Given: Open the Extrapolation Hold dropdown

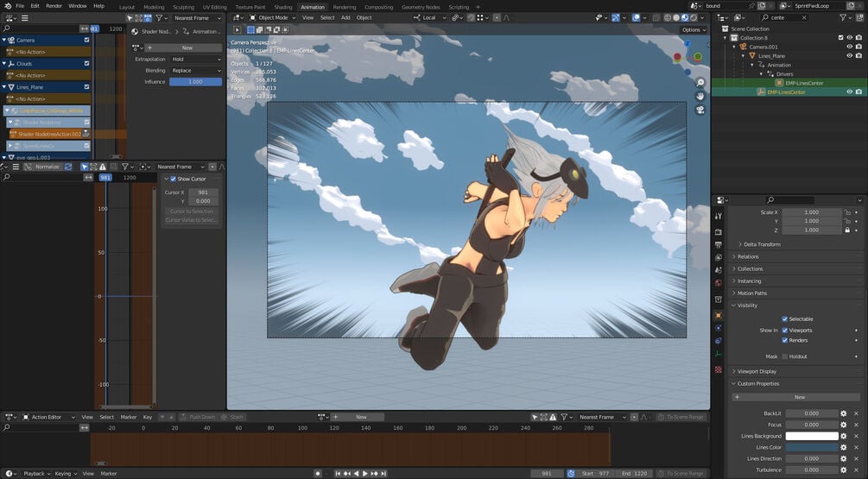Looking at the screenshot, I should [196, 60].
